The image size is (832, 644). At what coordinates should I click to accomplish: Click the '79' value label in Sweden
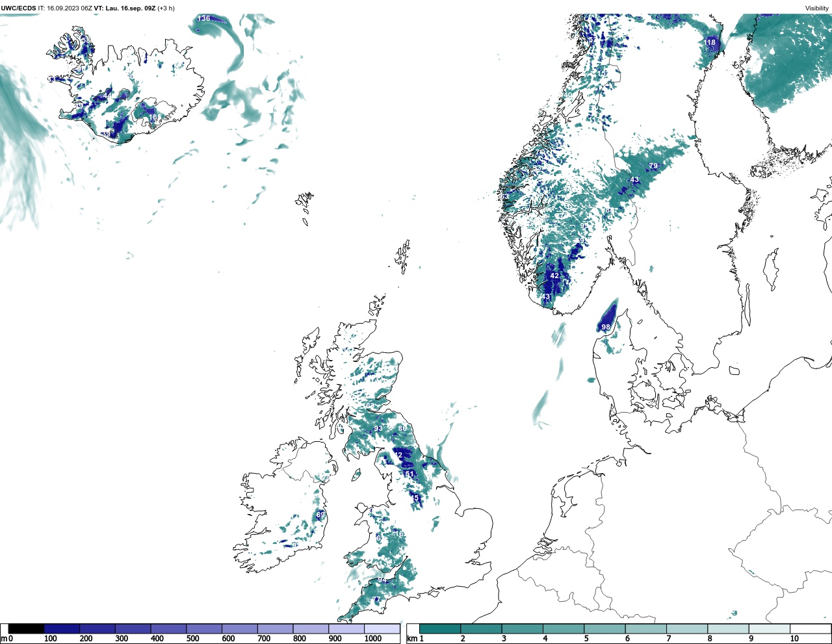click(653, 166)
